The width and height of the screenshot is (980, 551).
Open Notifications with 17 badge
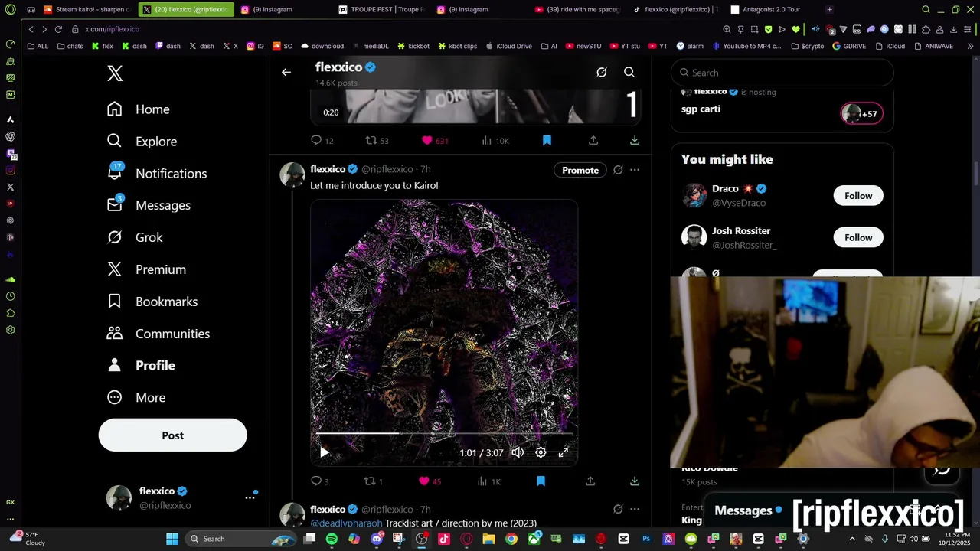(157, 174)
